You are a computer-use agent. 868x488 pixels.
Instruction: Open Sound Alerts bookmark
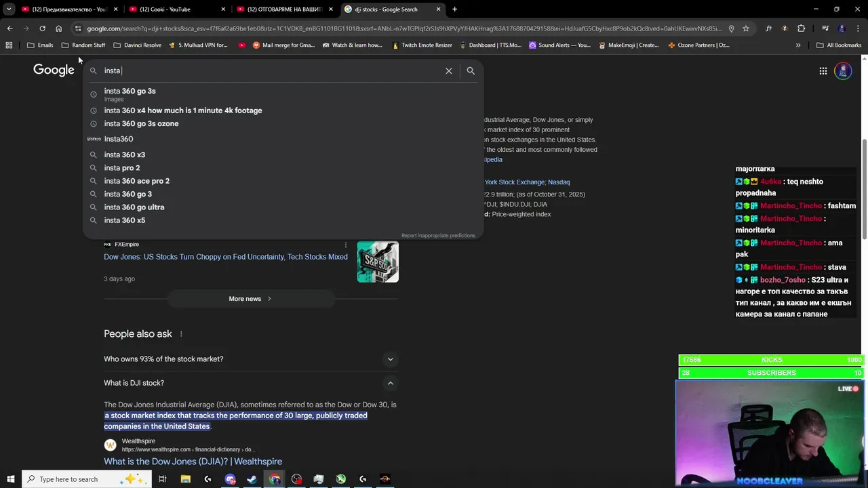click(x=559, y=45)
